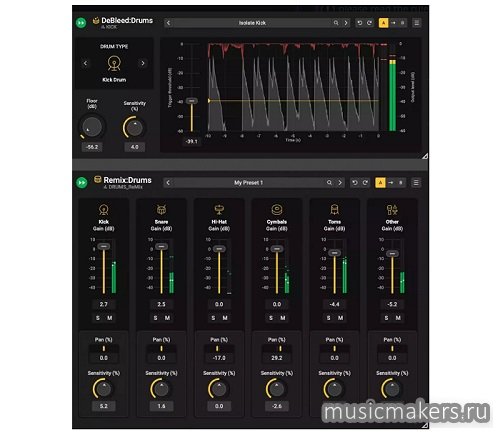Image resolution: width=500 pixels, height=435 pixels.
Task: Go to next preset in Remix:Drums
Action: [x=340, y=183]
